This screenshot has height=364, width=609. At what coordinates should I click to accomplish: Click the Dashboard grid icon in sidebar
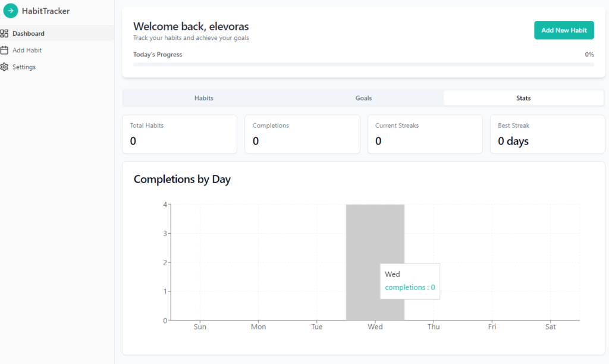4,33
